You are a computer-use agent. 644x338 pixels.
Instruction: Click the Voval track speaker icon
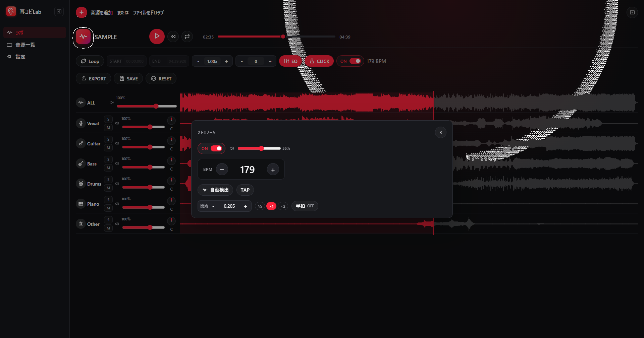[117, 123]
